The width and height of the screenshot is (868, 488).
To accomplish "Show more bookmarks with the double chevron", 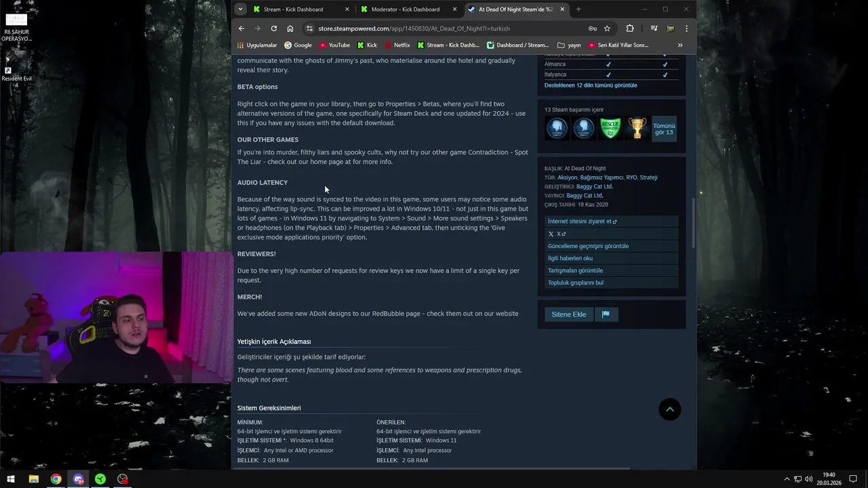I will pyautogui.click(x=680, y=45).
